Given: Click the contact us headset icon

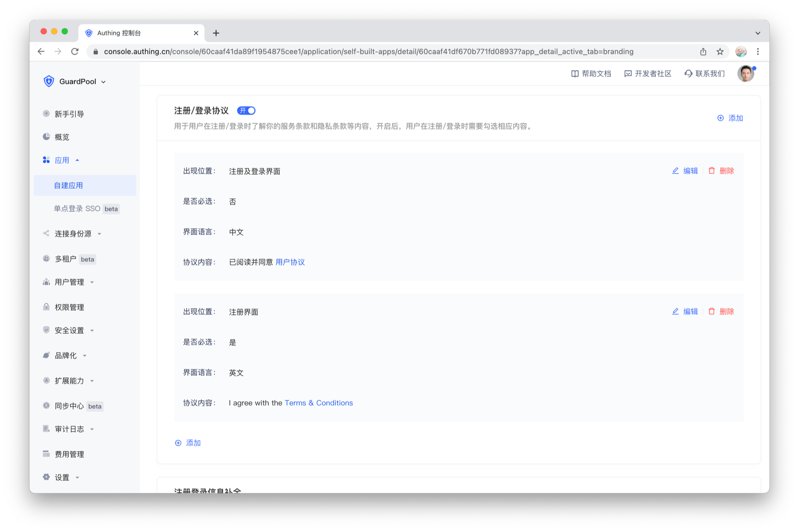Looking at the screenshot, I should click(688, 74).
